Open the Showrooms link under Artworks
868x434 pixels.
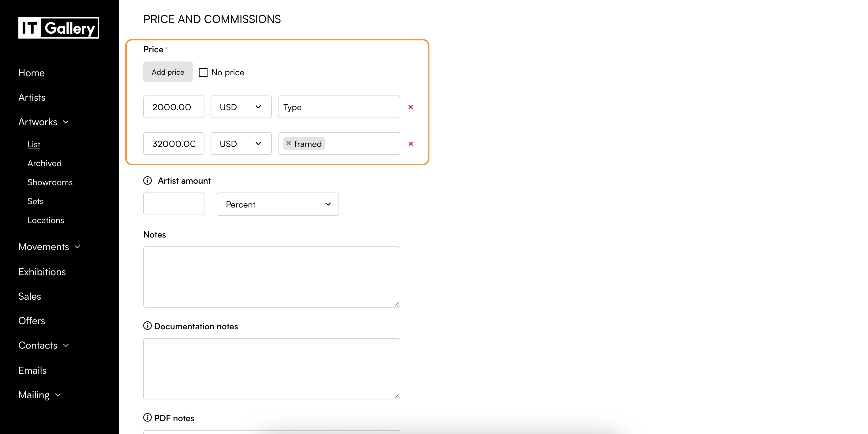coord(50,182)
